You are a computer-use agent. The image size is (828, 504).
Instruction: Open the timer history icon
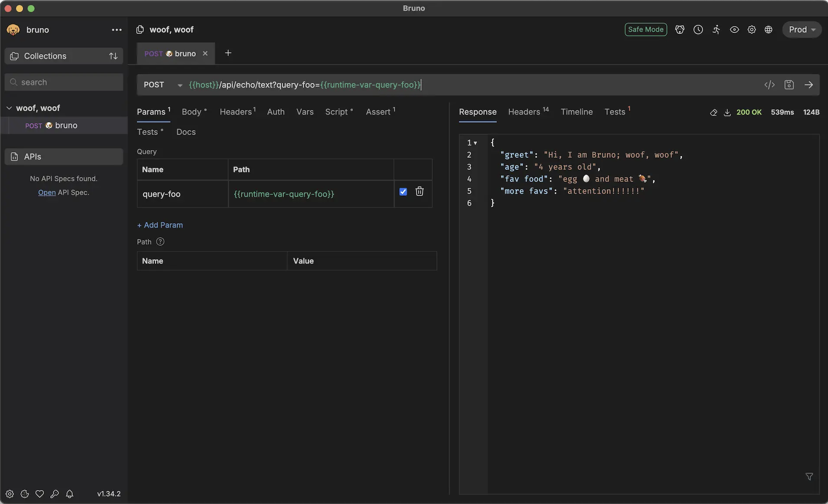pyautogui.click(x=698, y=30)
